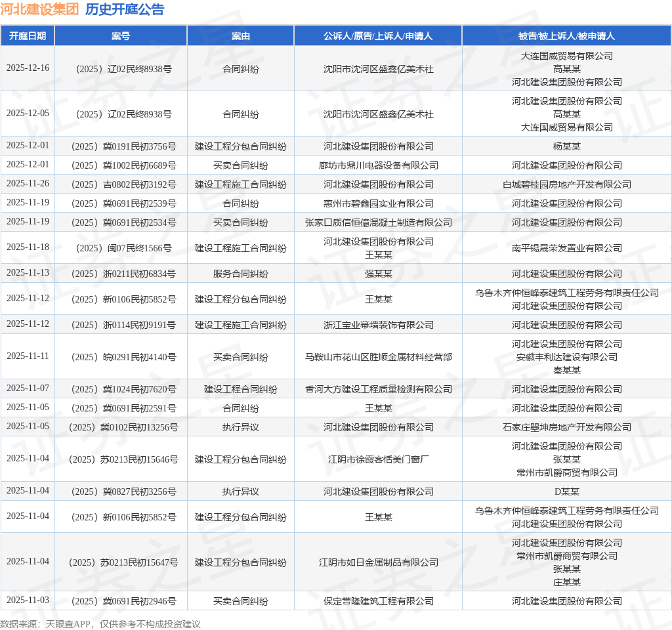Click 建设工程合同纠纷 case cause

(240, 389)
